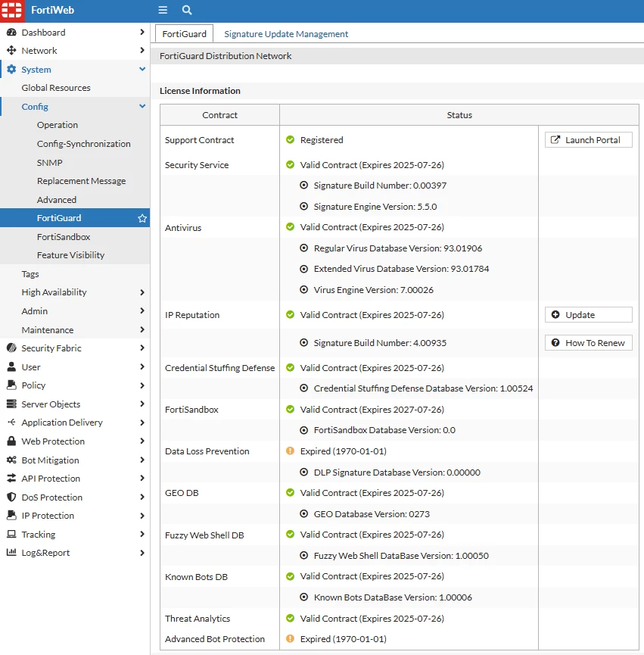Open Config-Synchronization menu item
Screen dimensions: 644x655
pyautogui.click(x=83, y=144)
